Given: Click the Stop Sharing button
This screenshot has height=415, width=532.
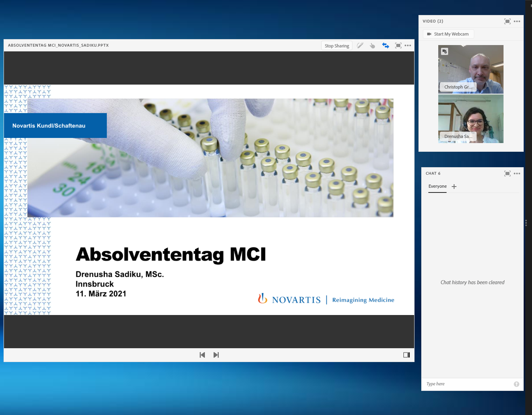Looking at the screenshot, I should pyautogui.click(x=337, y=46).
